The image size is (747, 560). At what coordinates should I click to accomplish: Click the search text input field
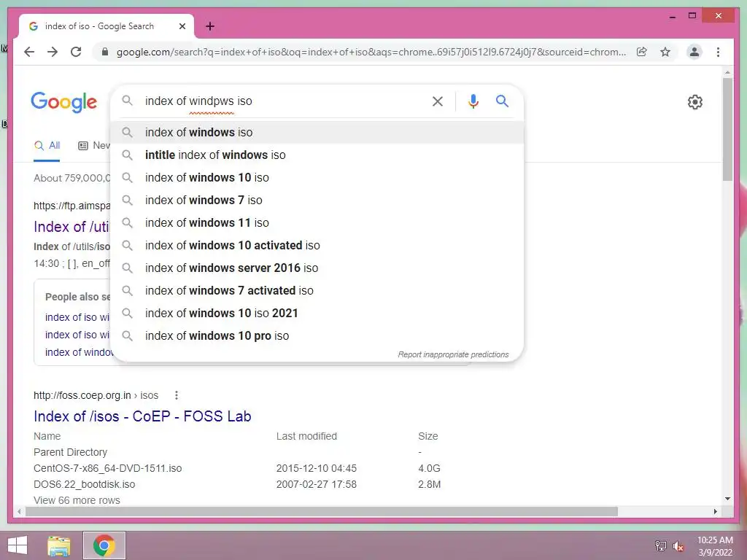click(x=284, y=101)
